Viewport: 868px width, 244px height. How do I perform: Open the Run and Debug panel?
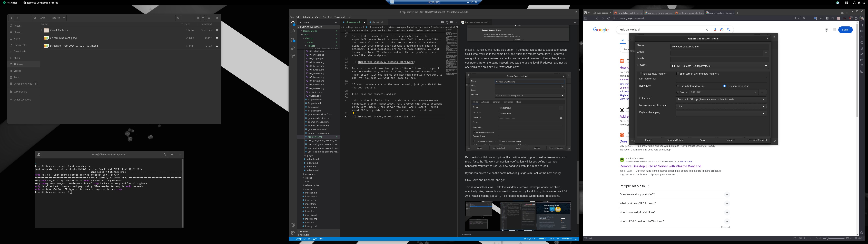click(292, 47)
